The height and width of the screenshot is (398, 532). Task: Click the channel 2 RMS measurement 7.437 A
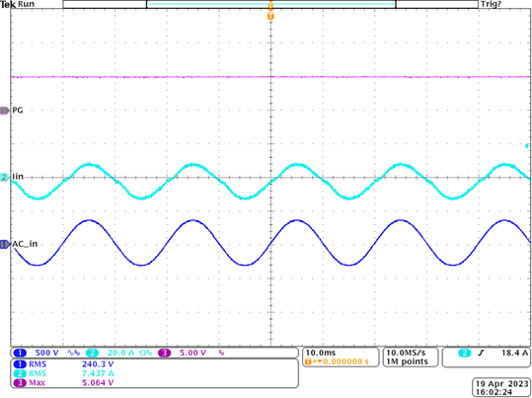[x=98, y=373]
